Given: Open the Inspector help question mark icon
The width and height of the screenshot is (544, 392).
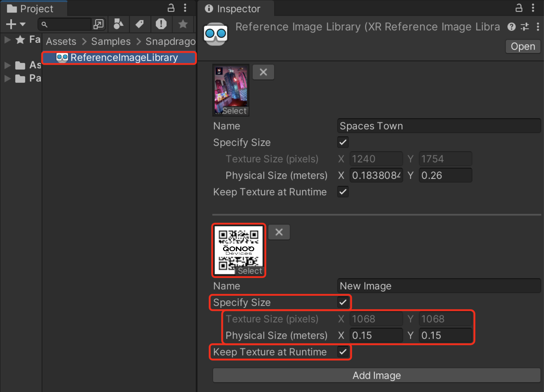Looking at the screenshot, I should pos(511,27).
